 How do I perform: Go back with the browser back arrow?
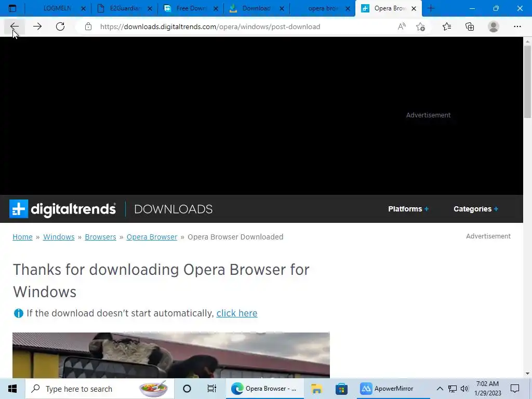coord(14,26)
